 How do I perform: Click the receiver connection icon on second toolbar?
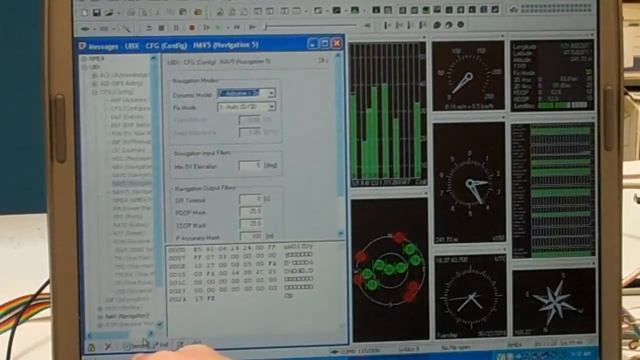click(85, 29)
